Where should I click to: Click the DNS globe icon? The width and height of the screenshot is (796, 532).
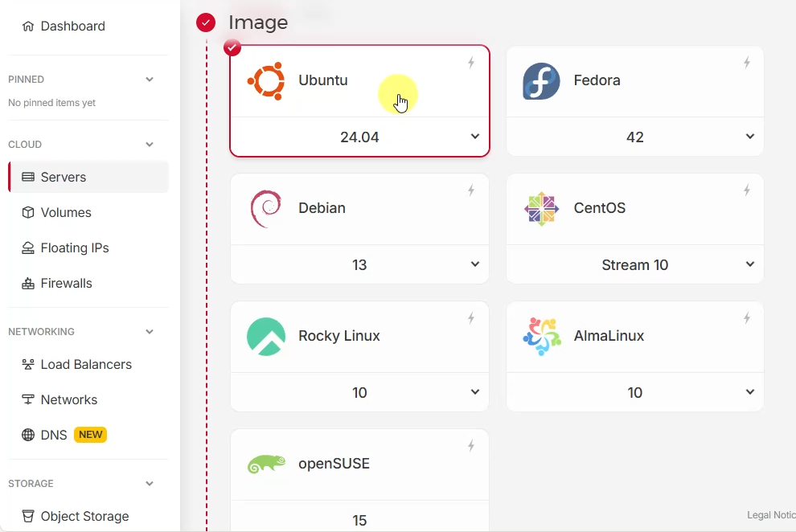pyautogui.click(x=28, y=435)
